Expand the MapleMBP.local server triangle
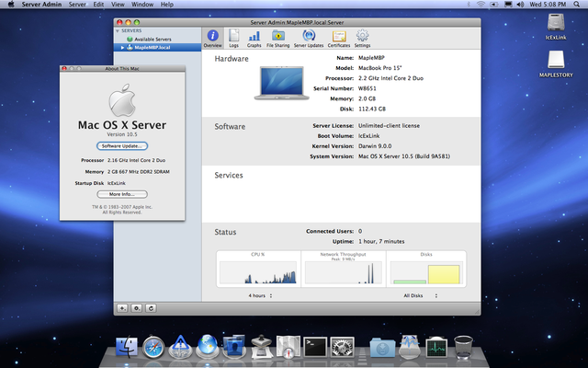This screenshot has width=588, height=368. (x=122, y=47)
